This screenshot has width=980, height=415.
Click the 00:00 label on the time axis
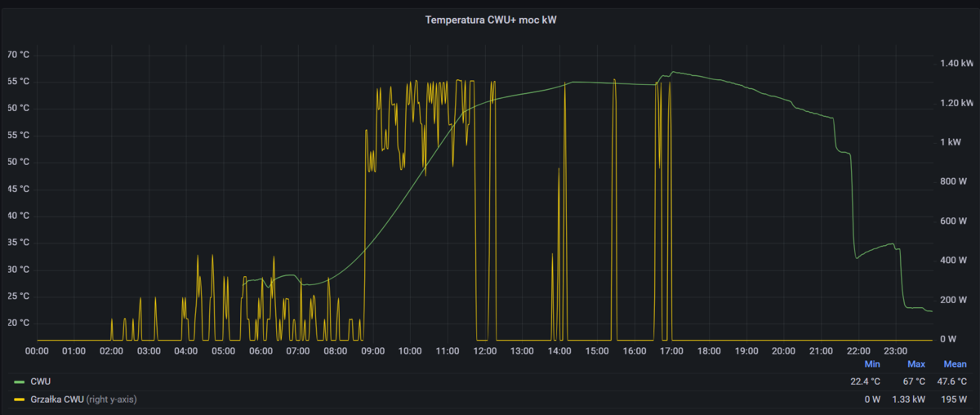pyautogui.click(x=38, y=351)
